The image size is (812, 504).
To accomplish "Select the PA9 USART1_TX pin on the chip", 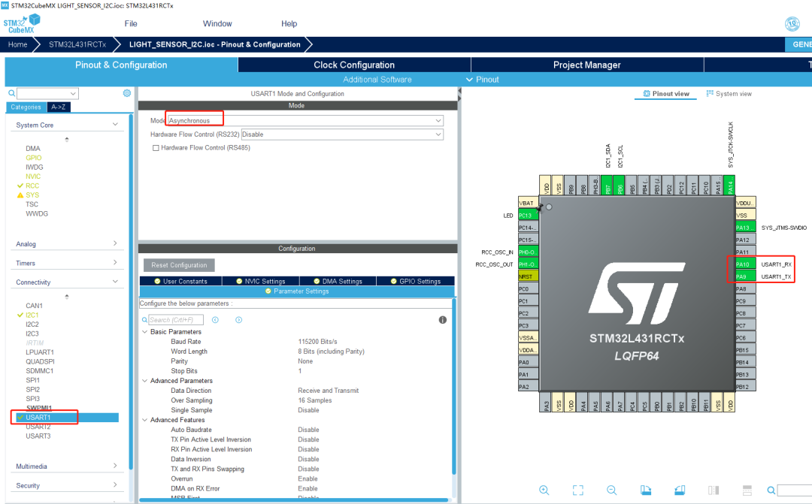I will (x=744, y=276).
